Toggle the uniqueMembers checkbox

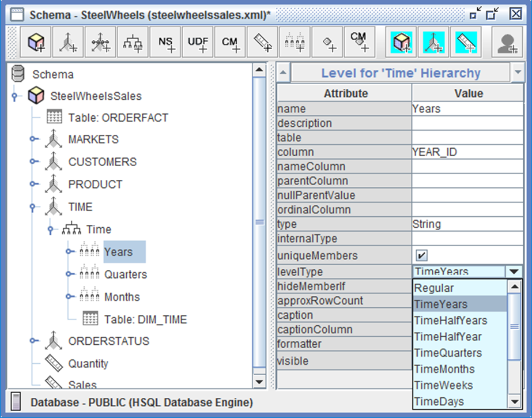(x=422, y=255)
